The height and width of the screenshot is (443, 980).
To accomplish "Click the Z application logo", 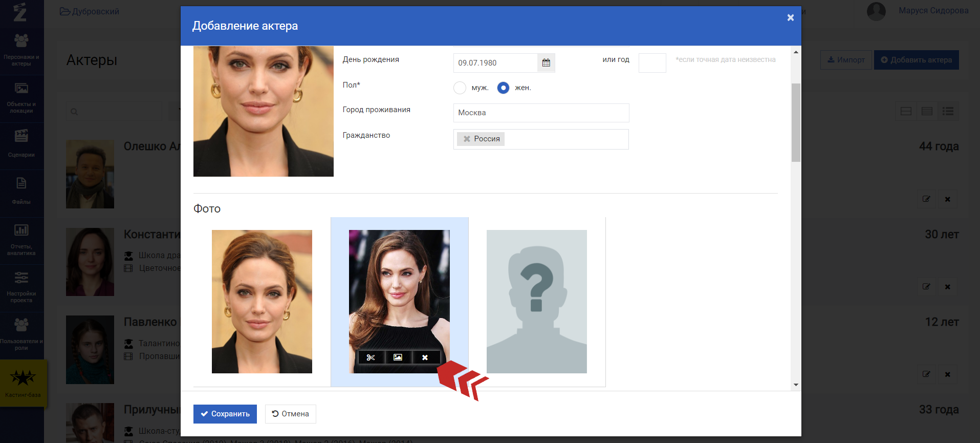I will 20,12.
